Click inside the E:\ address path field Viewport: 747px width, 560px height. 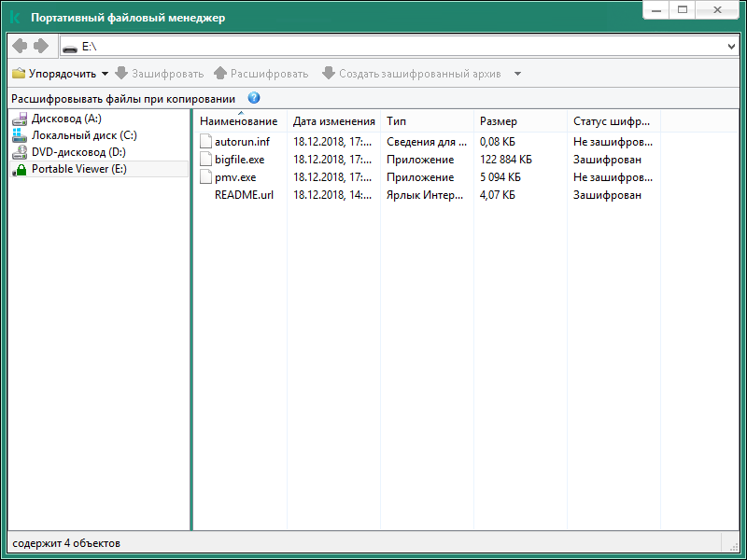coord(373,46)
